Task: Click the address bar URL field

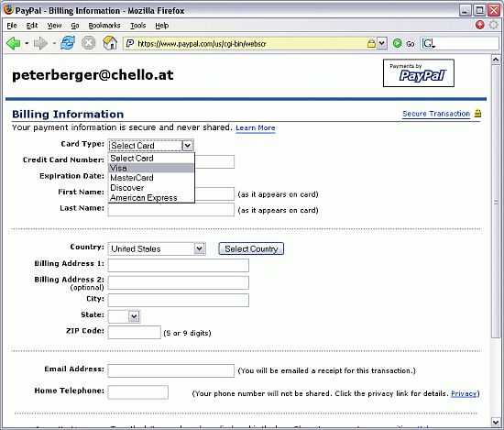Action: (x=251, y=43)
